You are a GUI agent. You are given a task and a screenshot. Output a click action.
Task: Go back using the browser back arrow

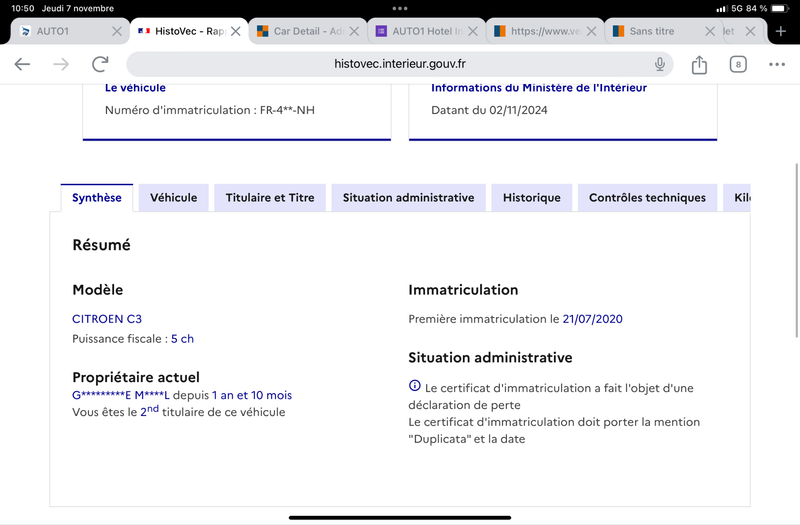tap(22, 64)
